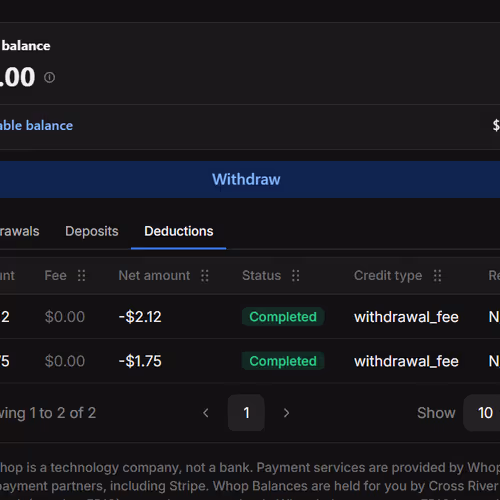Open the Withdrawals tab
The image size is (500, 500).
[19, 231]
